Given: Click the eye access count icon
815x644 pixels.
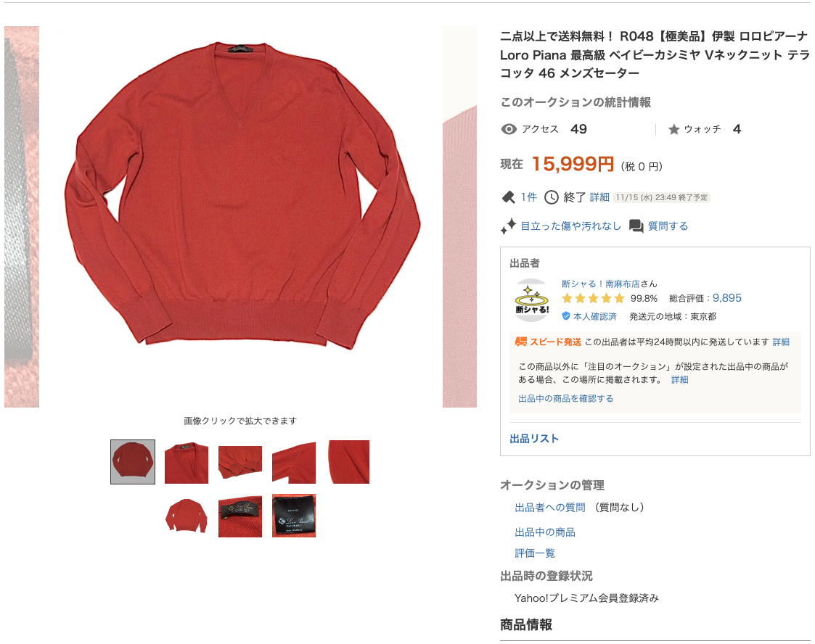Looking at the screenshot, I should [508, 129].
